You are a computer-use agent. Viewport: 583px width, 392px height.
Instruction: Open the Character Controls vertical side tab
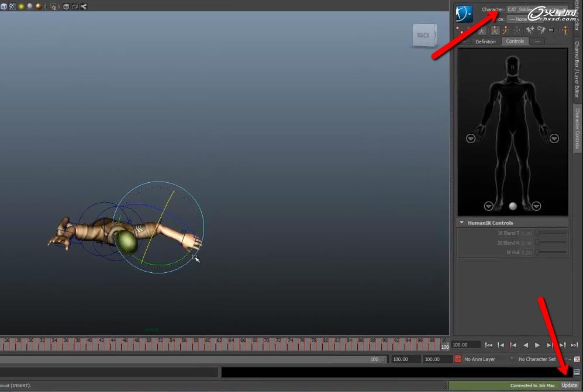[x=577, y=128]
